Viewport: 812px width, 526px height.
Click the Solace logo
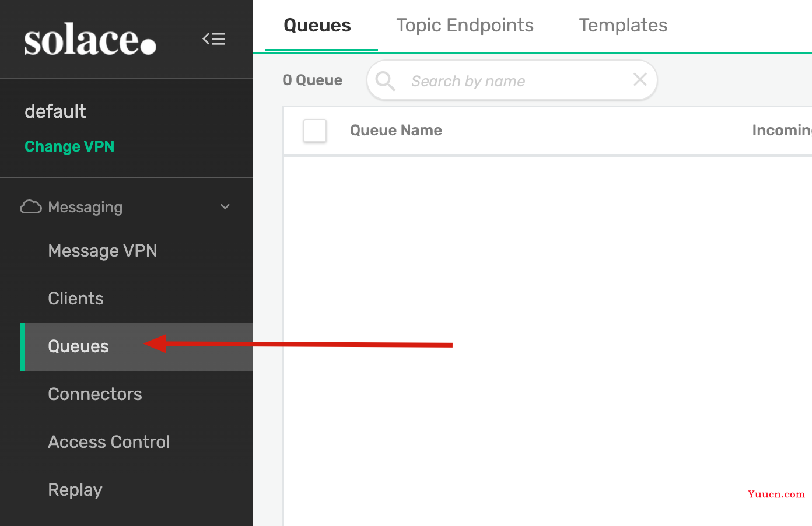[x=90, y=39]
